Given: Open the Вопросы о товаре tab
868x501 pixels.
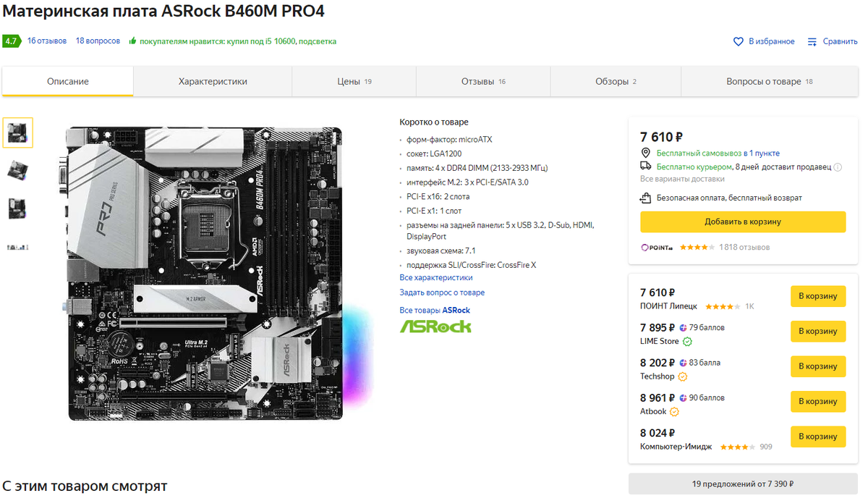Looking at the screenshot, I should click(x=770, y=82).
